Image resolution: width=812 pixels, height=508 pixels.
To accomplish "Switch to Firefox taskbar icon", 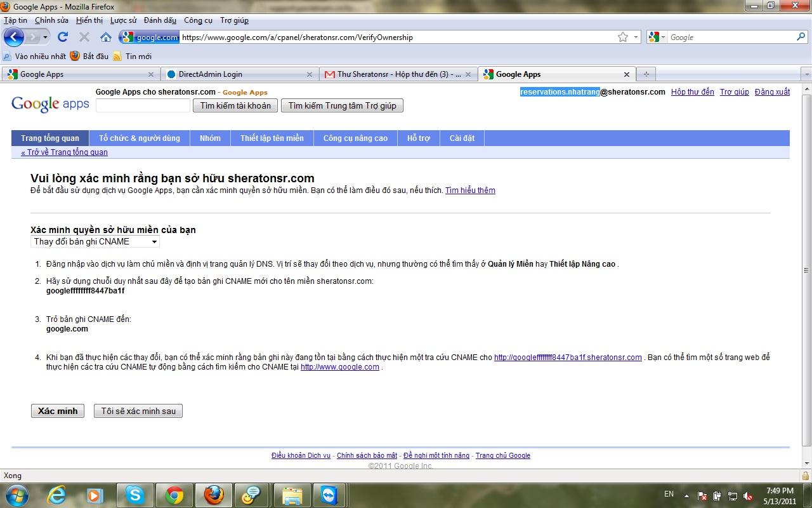I will click(214, 495).
